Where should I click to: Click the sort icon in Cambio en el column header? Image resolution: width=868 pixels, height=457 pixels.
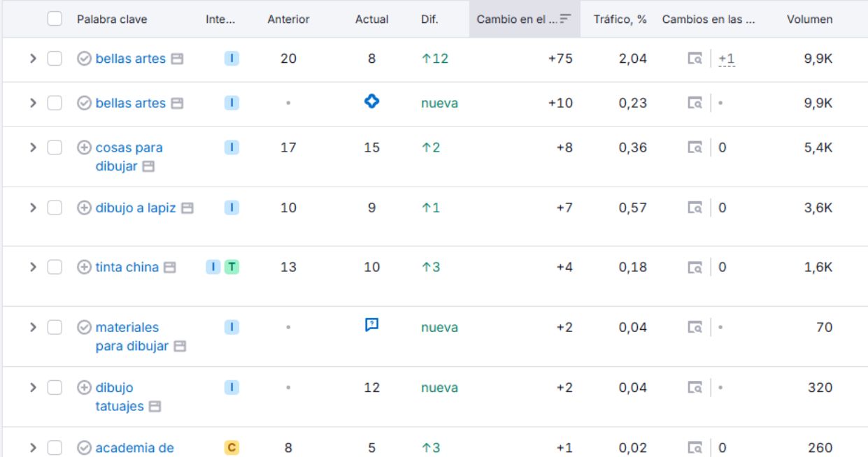(566, 19)
